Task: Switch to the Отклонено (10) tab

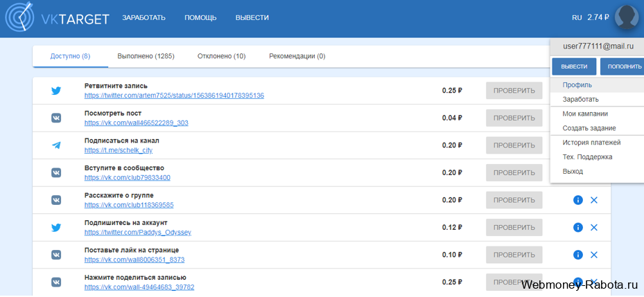Action: click(x=221, y=56)
